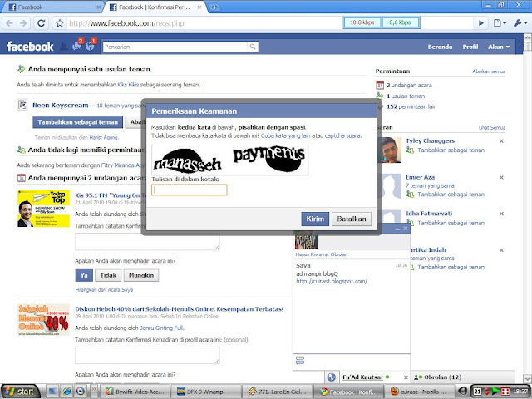Open the Akun dropdown menu

[499, 47]
